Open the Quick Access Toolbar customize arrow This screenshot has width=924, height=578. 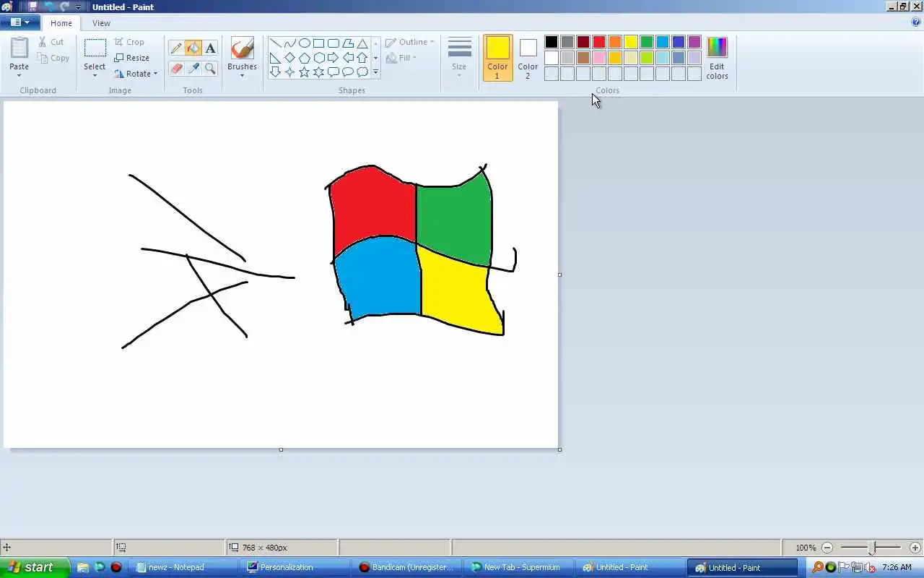click(x=78, y=7)
